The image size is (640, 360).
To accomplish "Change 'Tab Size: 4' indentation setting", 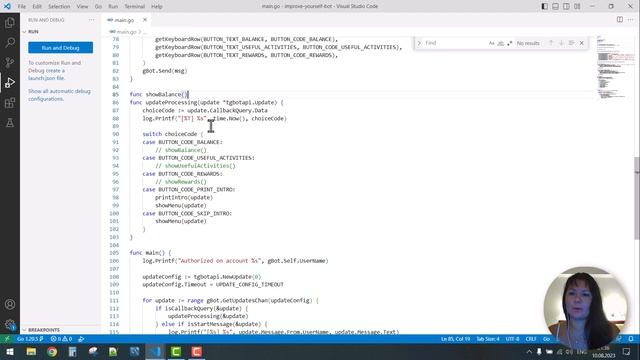I will 488,339.
